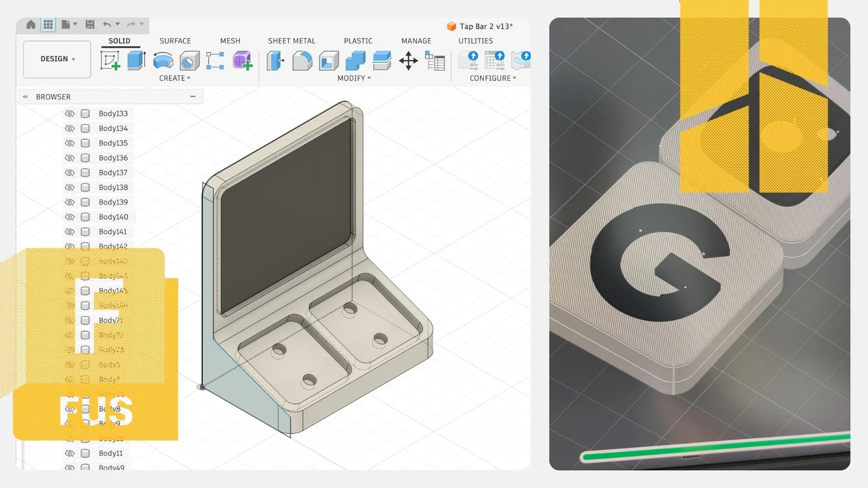This screenshot has width=868, height=488.
Task: Switch to the PLASTIC tab
Action: [358, 41]
